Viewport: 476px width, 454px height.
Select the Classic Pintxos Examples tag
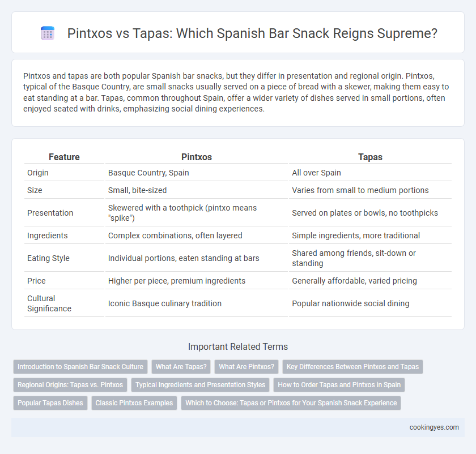pyautogui.click(x=134, y=403)
